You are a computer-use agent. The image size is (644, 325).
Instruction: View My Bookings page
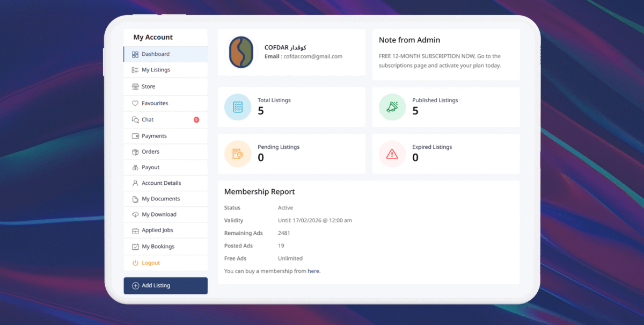[x=158, y=247]
